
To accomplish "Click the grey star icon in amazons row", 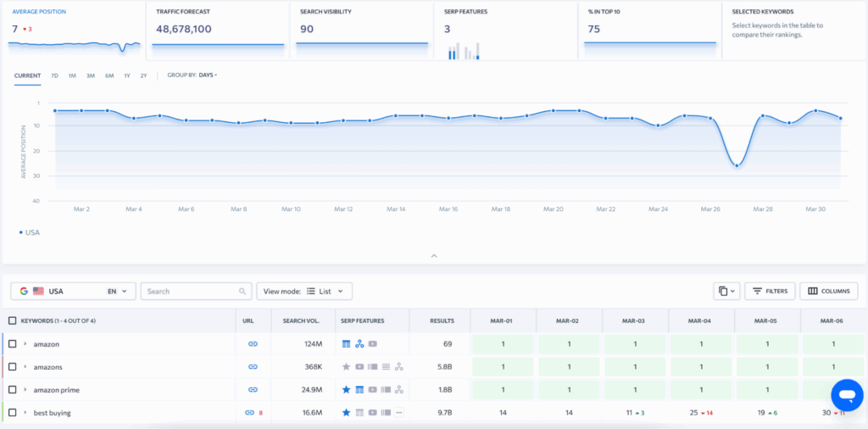I will pos(346,366).
